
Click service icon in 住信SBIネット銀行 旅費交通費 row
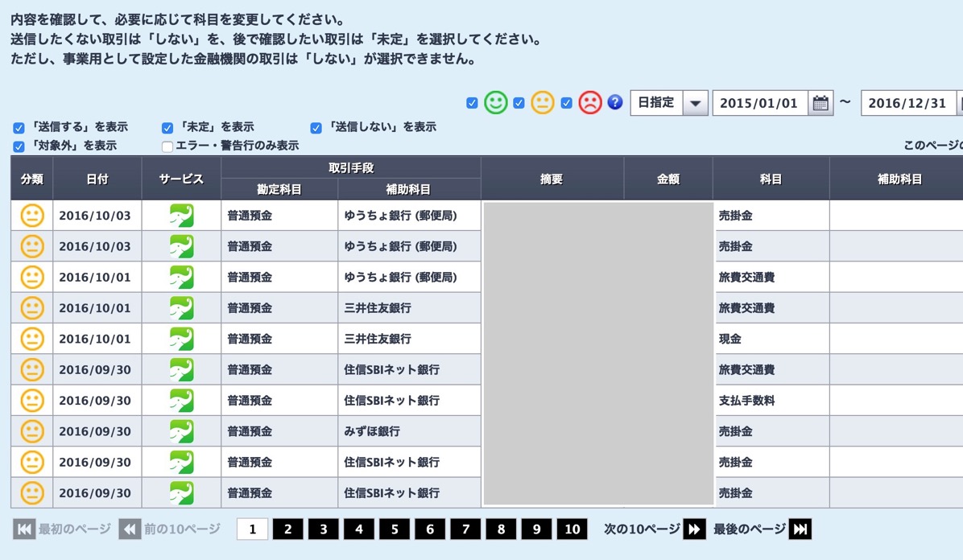click(181, 369)
